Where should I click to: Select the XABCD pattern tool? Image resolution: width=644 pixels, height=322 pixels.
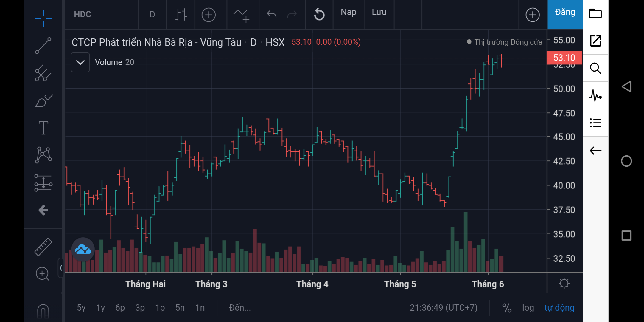pyautogui.click(x=43, y=155)
